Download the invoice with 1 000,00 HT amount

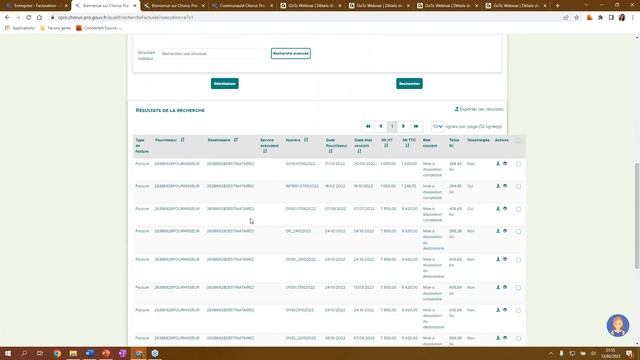[498, 164]
